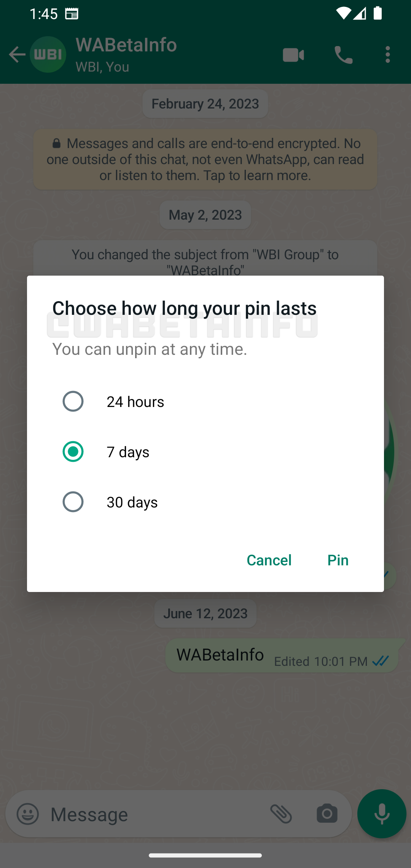Cancel the pin duration dialog
411x868 pixels.
pyautogui.click(x=269, y=560)
